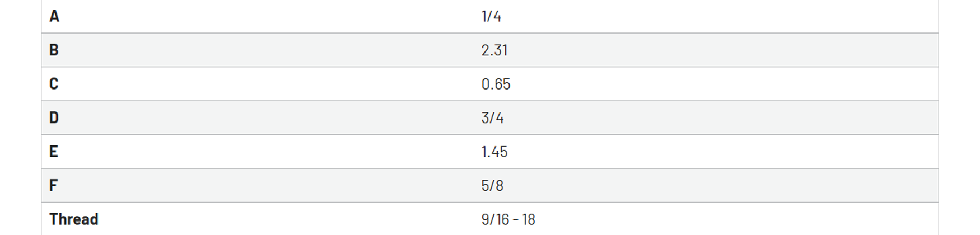This screenshot has height=235, width=980.
Task: Click the value 0.65 in row C
Action: tap(496, 84)
